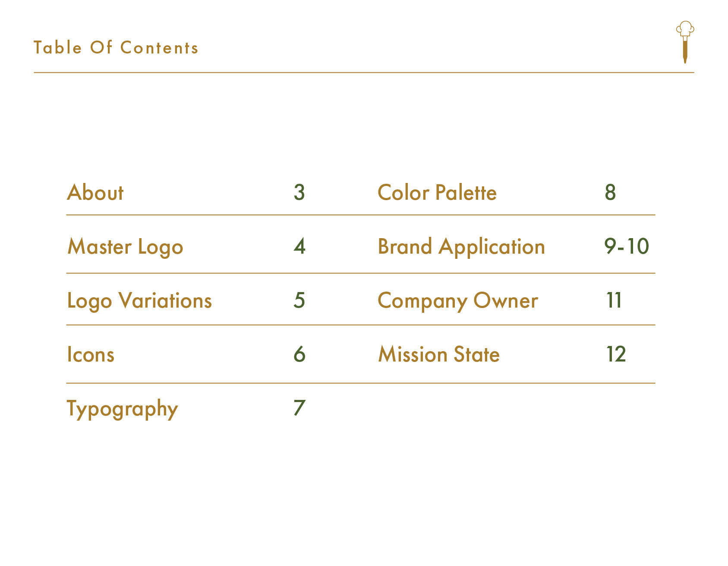Click page number 3 beside About
The image size is (728, 566).
(x=299, y=192)
